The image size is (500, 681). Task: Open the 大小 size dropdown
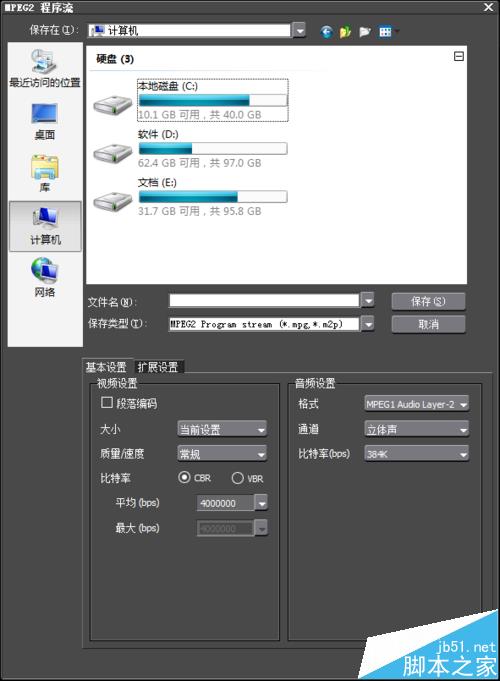[222, 429]
